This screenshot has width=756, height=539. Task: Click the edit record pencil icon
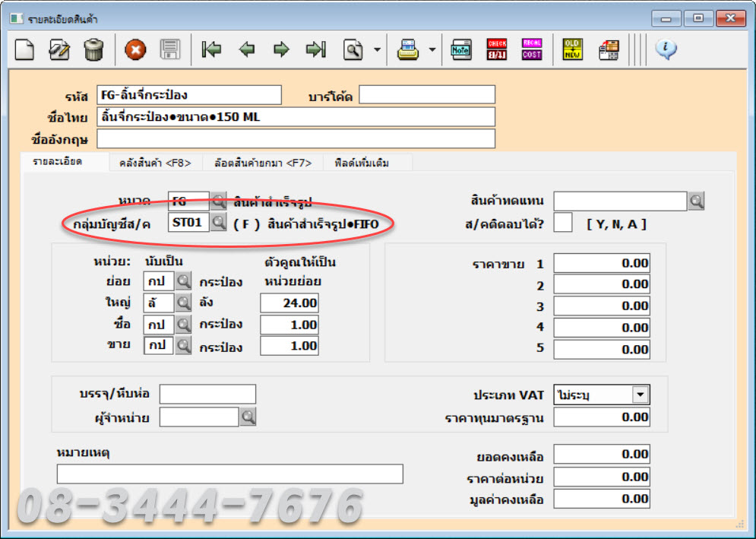(59, 49)
